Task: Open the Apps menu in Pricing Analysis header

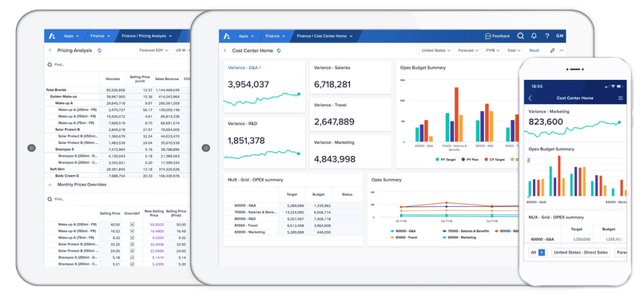Action: pos(71,36)
